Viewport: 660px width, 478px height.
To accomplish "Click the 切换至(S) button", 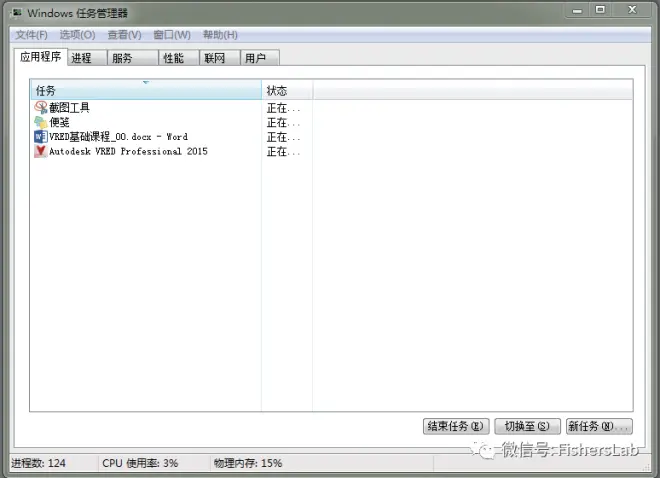I will 527,426.
